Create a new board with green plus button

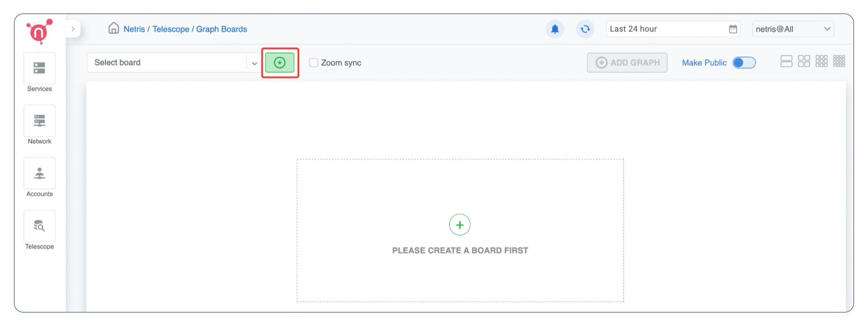tap(280, 62)
